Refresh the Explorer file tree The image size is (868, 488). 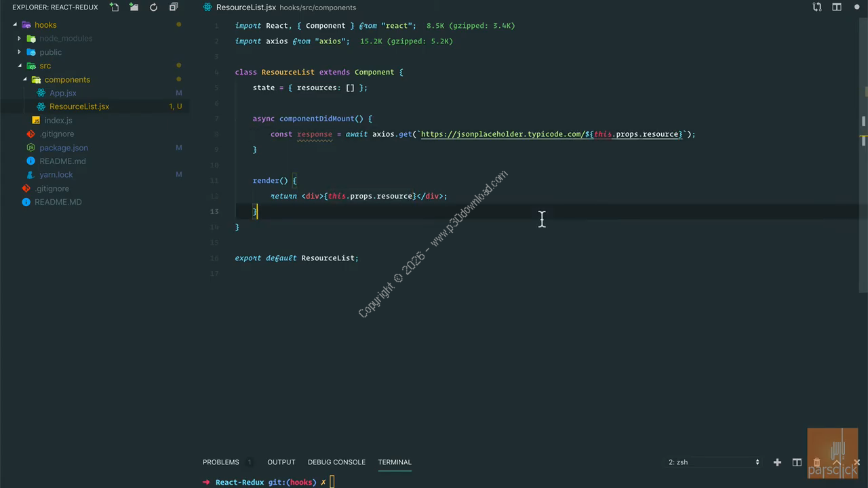pyautogui.click(x=153, y=7)
